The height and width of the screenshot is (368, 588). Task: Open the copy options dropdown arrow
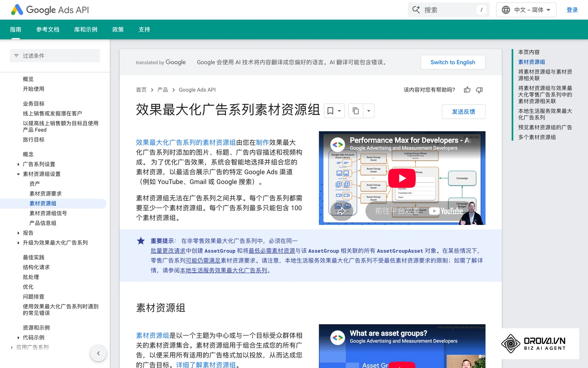click(x=369, y=111)
